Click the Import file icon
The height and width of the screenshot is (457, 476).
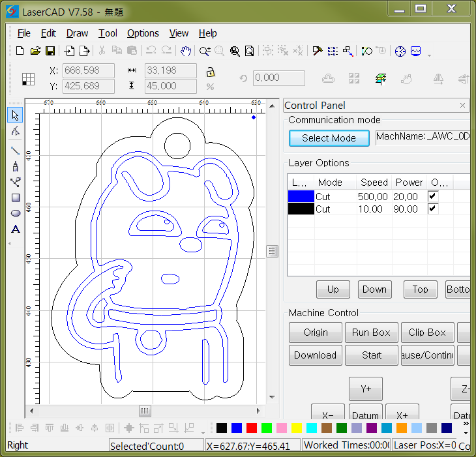click(x=69, y=51)
